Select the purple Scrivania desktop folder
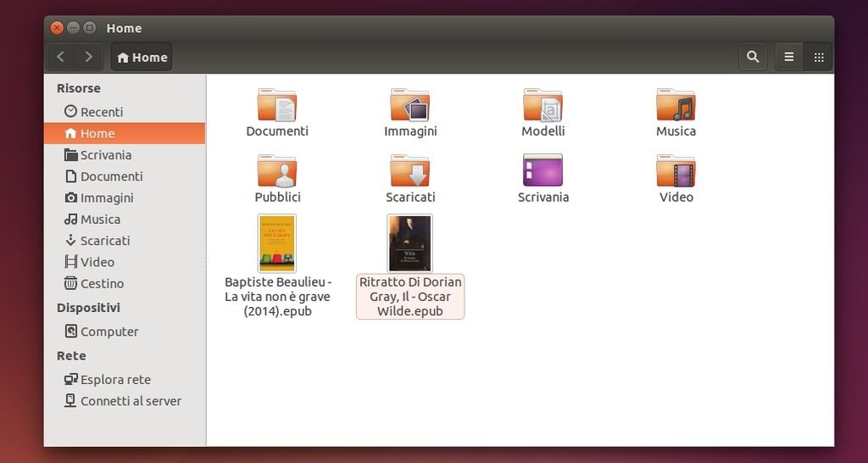The image size is (868, 463). [x=542, y=170]
